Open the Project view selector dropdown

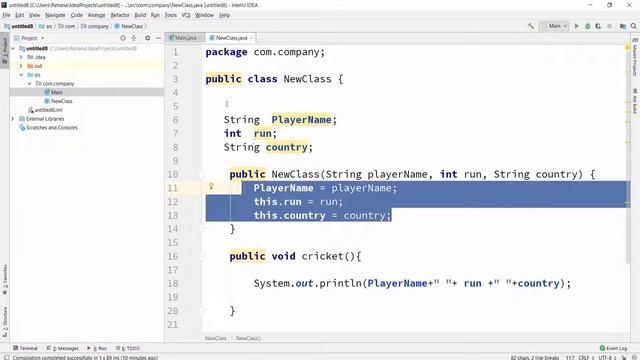pos(29,38)
